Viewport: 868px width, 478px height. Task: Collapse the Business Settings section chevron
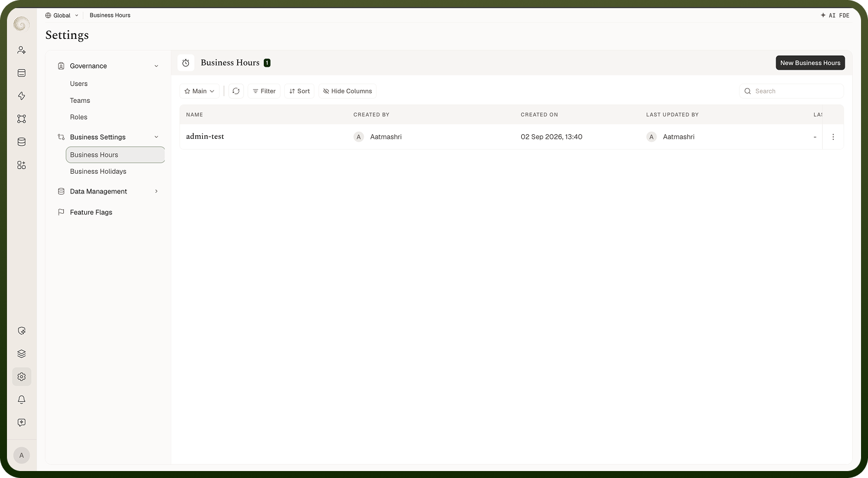pyautogui.click(x=156, y=137)
